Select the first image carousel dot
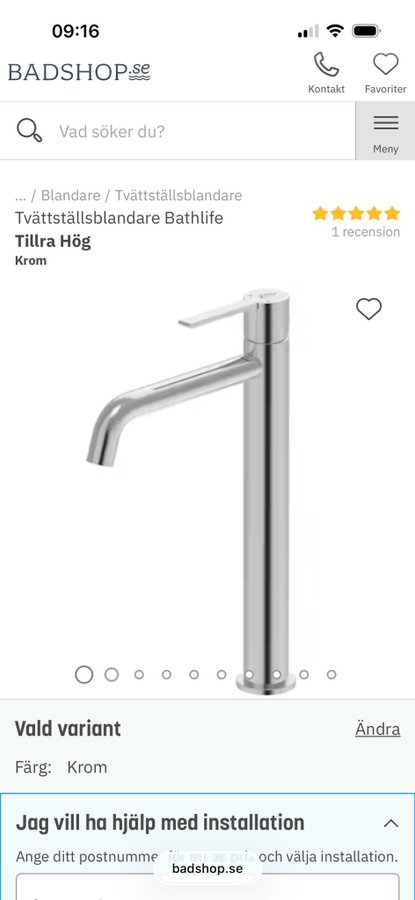Image resolution: width=415 pixels, height=900 pixels. 84,674
